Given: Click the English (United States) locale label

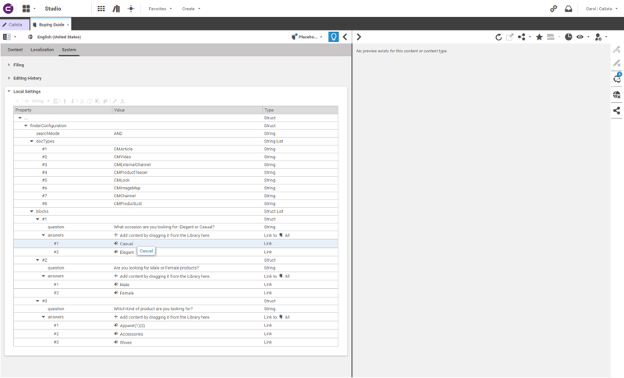Looking at the screenshot, I should pos(59,37).
